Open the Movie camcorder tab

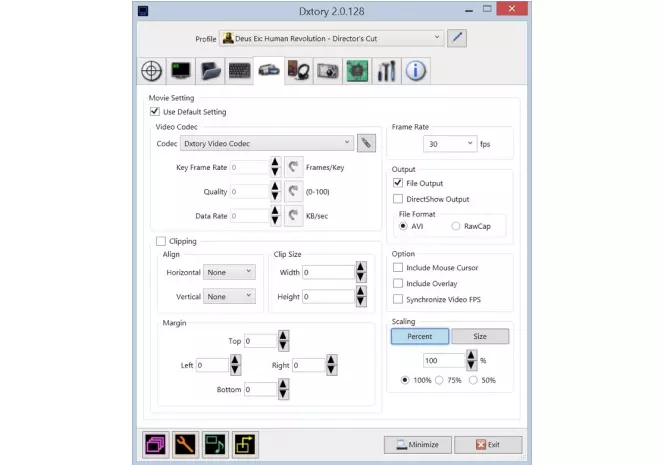[269, 70]
